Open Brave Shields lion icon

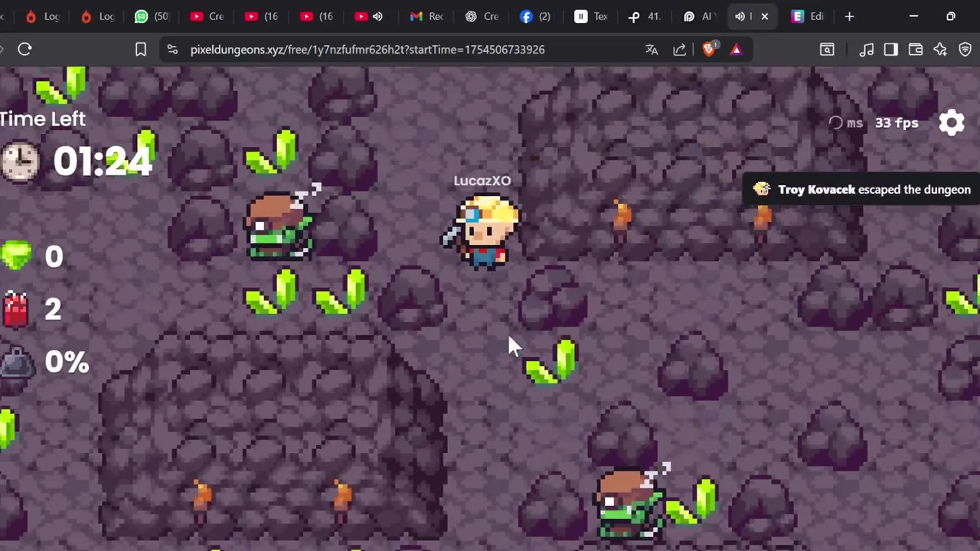click(x=709, y=49)
